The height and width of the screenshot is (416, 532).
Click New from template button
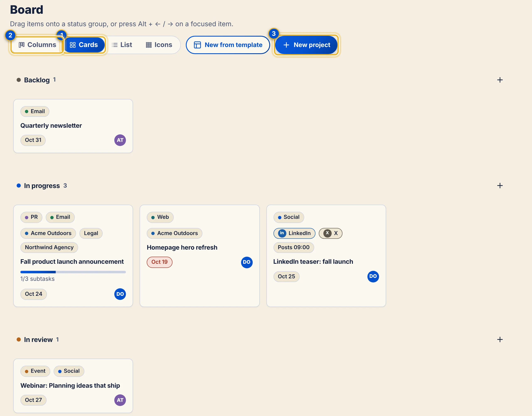228,45
